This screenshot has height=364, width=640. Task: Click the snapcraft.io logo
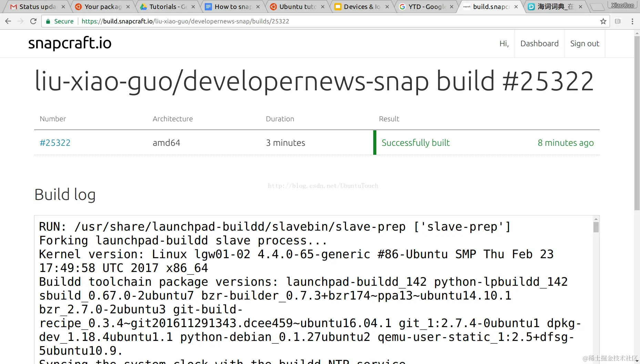coord(70,43)
